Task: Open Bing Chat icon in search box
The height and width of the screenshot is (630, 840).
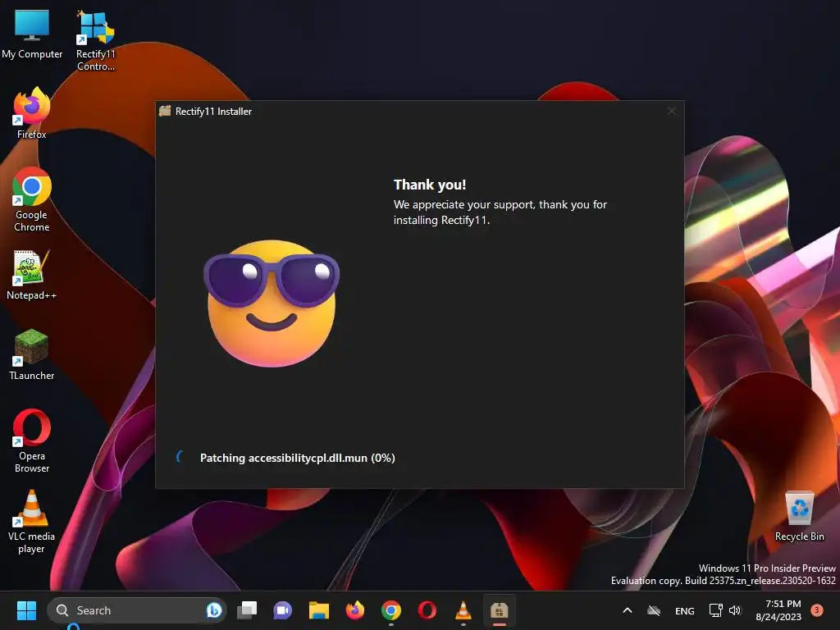Action: click(x=214, y=610)
